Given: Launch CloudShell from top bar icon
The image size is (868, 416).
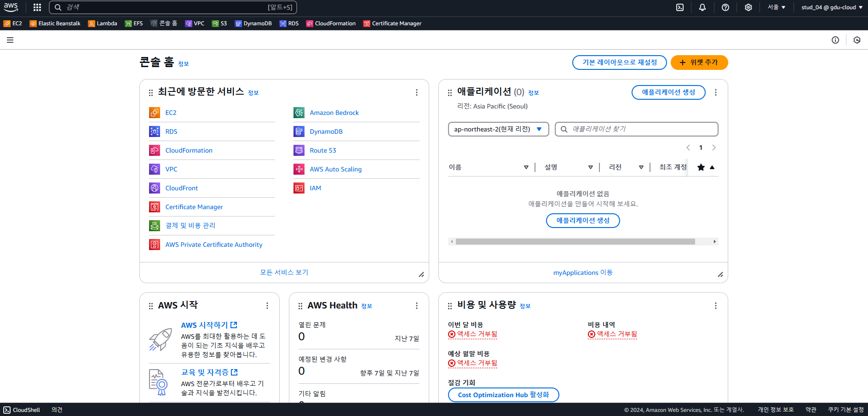Looking at the screenshot, I should point(680,7).
